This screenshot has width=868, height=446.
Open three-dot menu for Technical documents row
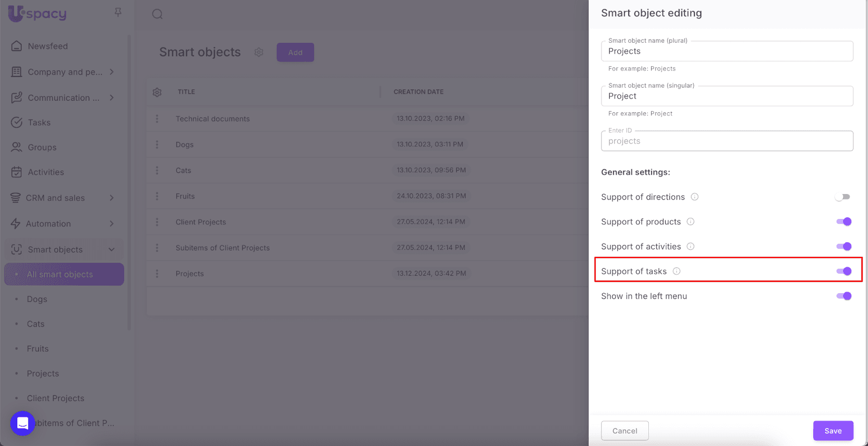[157, 119]
